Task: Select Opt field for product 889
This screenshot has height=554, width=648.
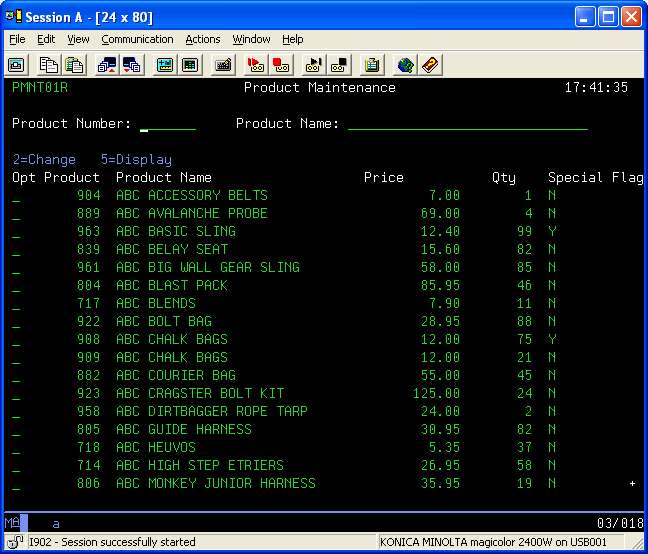Action: click(16, 214)
